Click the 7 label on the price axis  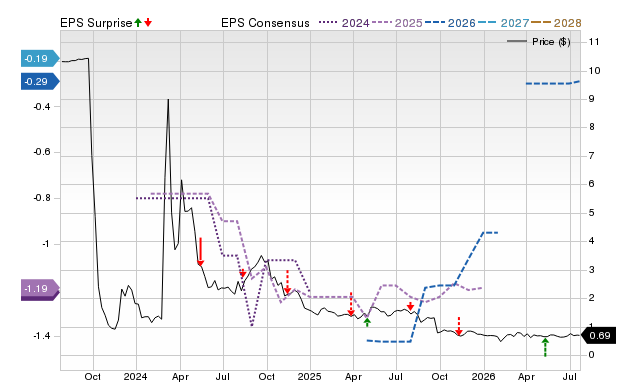tap(591, 156)
